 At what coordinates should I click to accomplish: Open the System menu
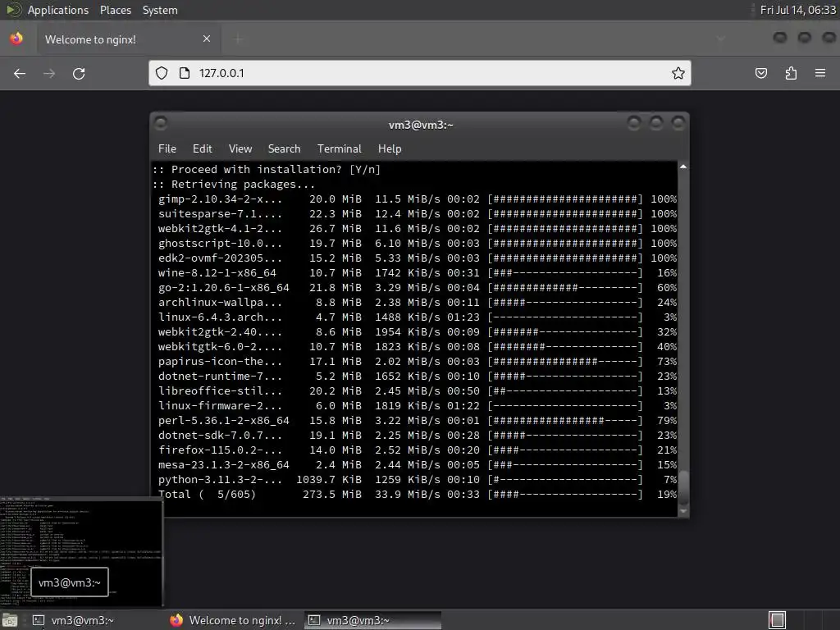click(160, 10)
